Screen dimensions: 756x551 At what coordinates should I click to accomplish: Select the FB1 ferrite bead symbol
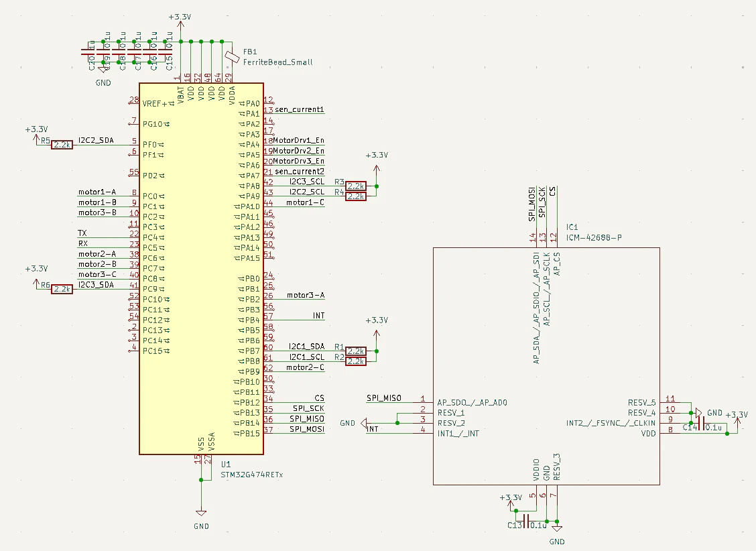coord(233,57)
